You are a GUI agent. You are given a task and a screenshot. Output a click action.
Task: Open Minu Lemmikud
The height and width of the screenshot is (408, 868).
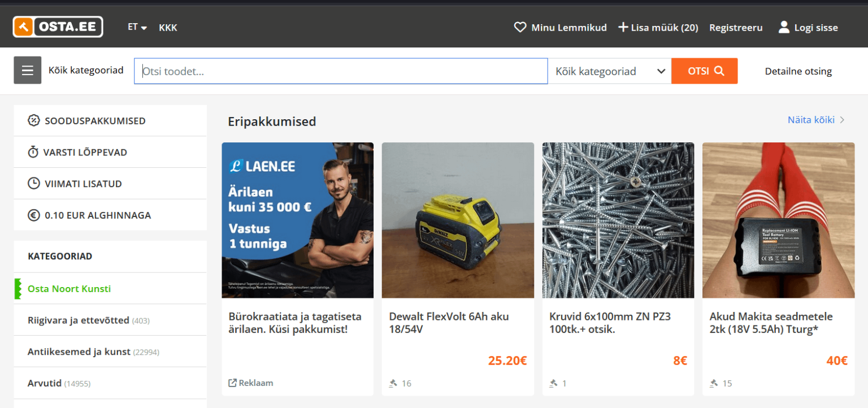tap(569, 27)
